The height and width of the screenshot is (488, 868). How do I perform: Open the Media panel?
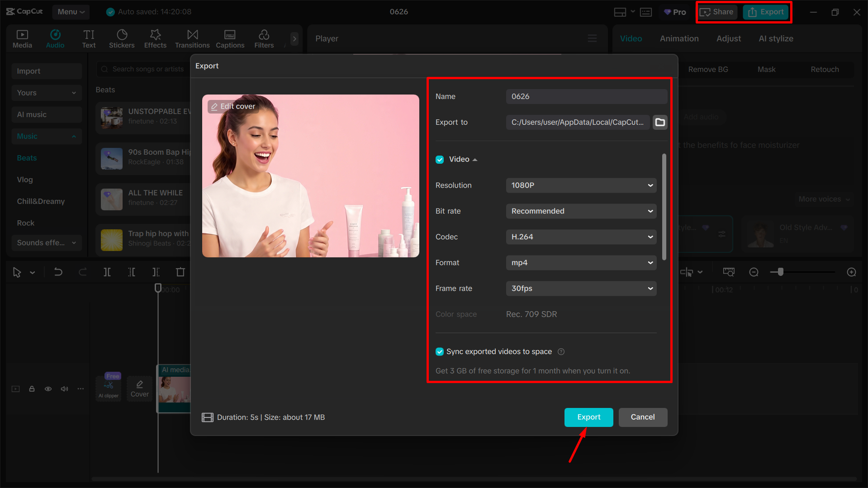click(x=22, y=38)
